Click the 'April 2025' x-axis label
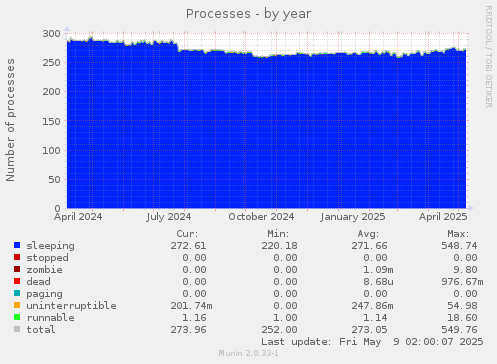This screenshot has width=497, height=364. pos(443,217)
